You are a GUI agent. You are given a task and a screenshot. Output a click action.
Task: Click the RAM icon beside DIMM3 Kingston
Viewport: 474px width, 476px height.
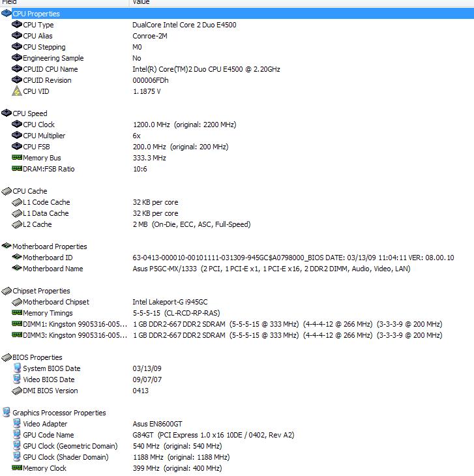pyautogui.click(x=17, y=335)
